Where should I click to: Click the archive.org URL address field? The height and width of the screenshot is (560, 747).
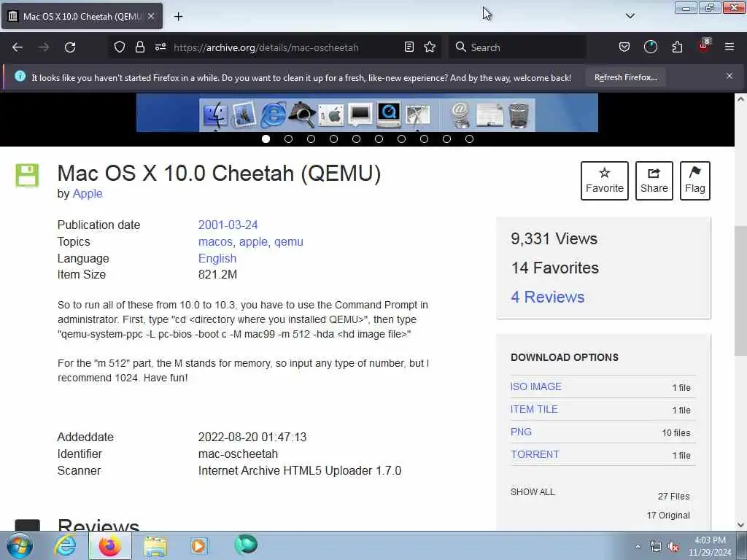pyautogui.click(x=266, y=47)
